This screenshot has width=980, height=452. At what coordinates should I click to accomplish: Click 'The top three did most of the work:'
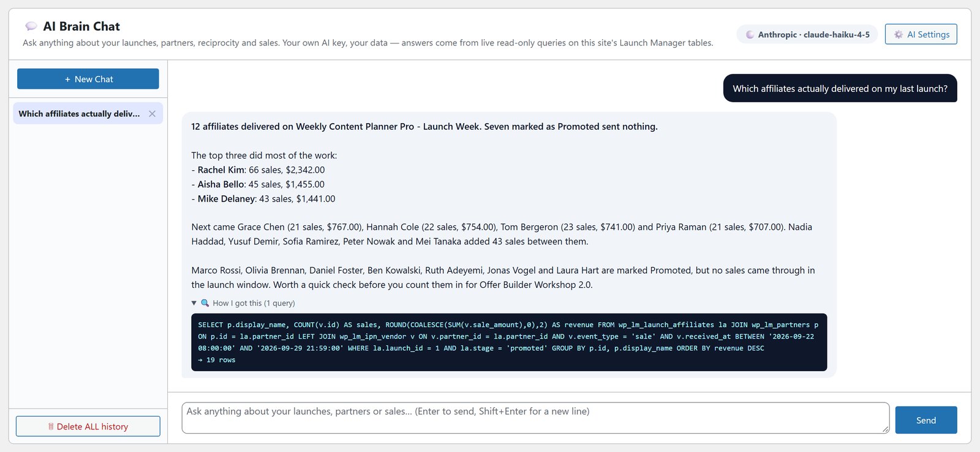coord(264,156)
